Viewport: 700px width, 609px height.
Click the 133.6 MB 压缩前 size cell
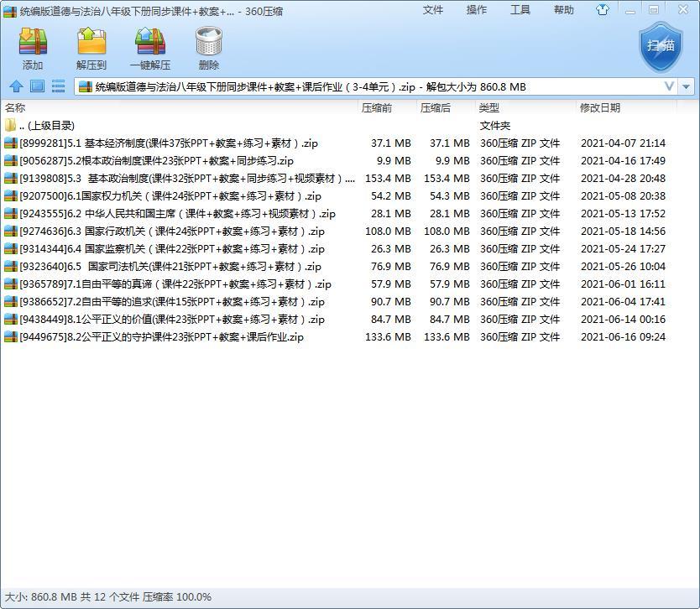[x=388, y=337]
